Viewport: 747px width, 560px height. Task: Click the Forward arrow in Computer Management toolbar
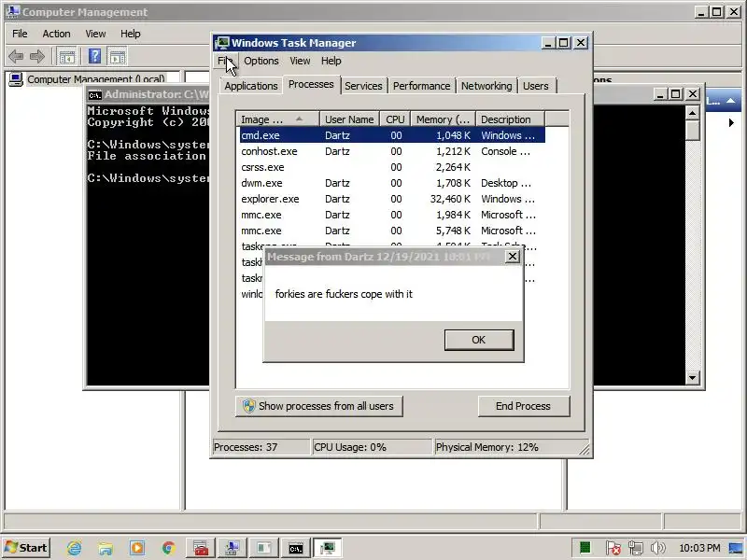pos(37,57)
